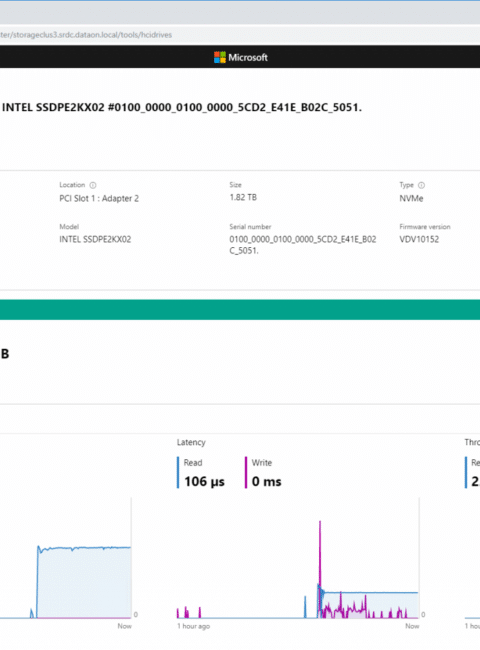480x650 pixels.
Task: Select the firmware version 'VDV10152'
Action: (x=419, y=239)
